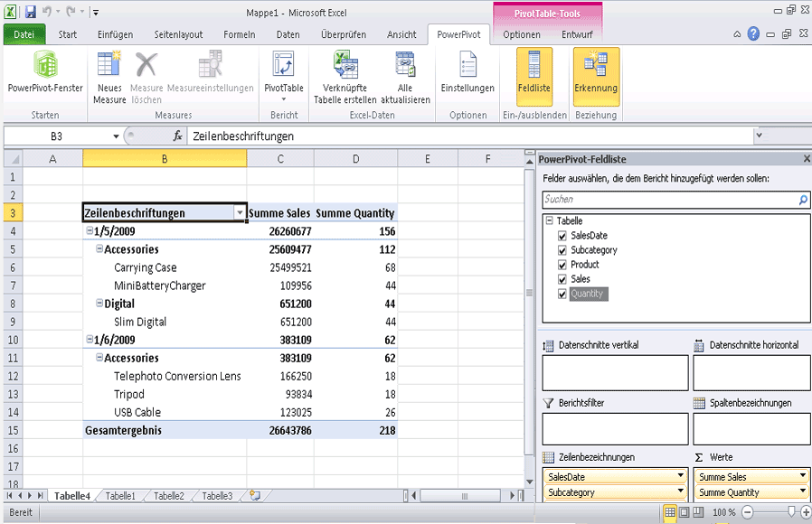Screen dimensions: 812x524
Task: Collapse the 1/5/2009 row group
Action: 90,231
